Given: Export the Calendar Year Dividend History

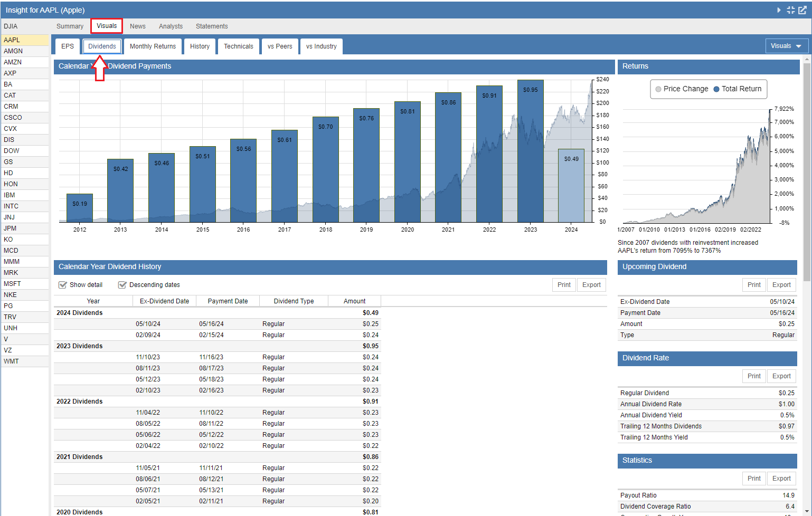Looking at the screenshot, I should pyautogui.click(x=591, y=285).
